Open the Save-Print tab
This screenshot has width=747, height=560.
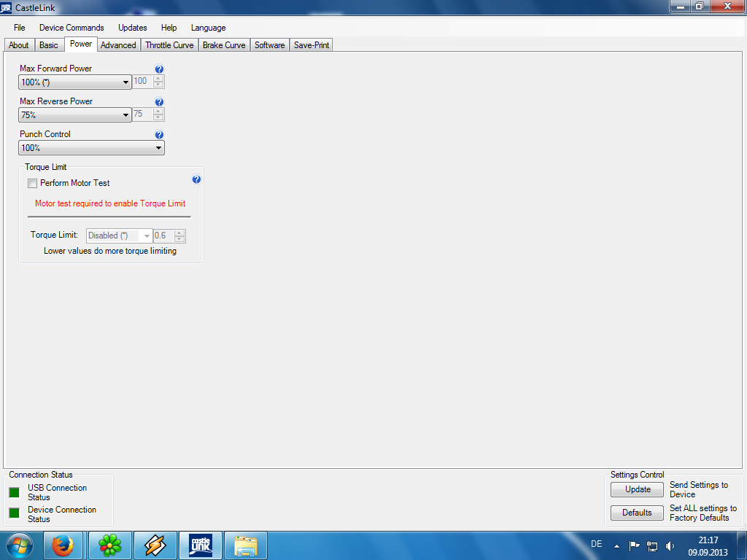(311, 45)
